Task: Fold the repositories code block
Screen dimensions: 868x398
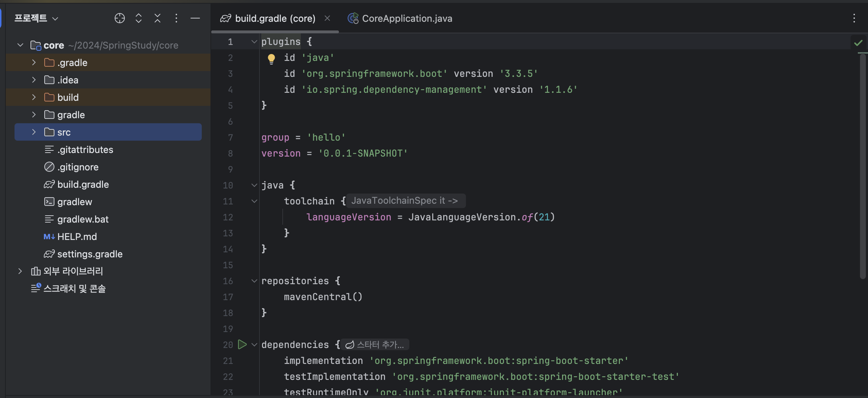Action: (x=254, y=281)
